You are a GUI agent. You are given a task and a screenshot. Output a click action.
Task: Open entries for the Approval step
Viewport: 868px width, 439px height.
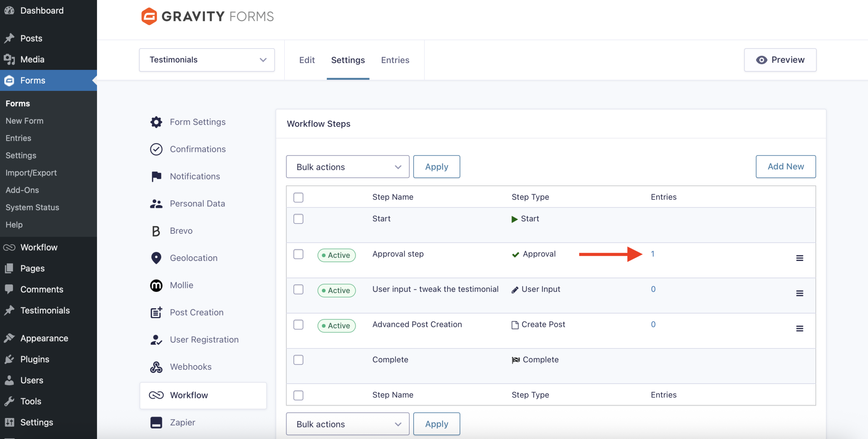(653, 253)
